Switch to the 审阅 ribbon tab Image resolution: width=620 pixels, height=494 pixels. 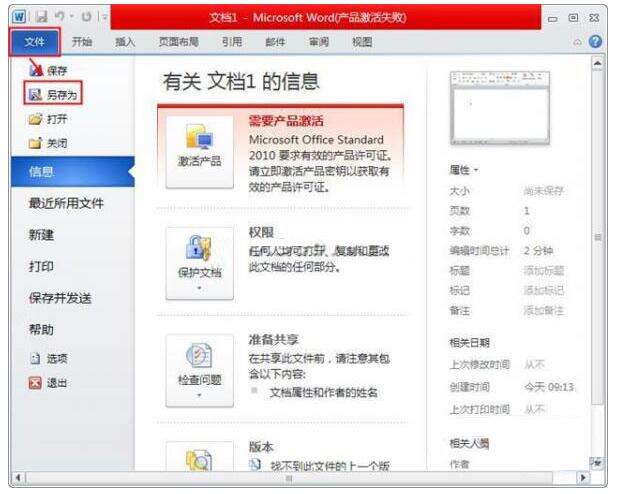point(318,42)
